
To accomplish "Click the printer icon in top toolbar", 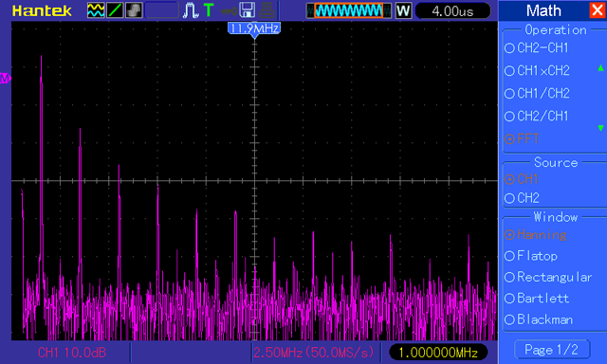I will point(267,10).
